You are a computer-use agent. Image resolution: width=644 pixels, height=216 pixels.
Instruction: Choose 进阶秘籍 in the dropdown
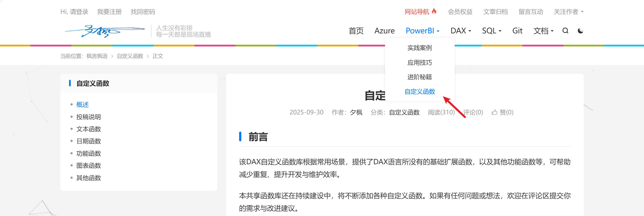(419, 77)
